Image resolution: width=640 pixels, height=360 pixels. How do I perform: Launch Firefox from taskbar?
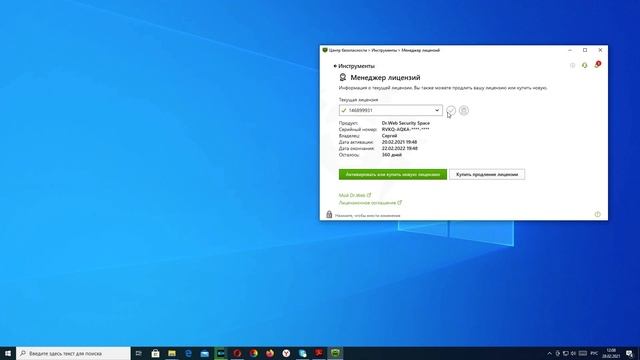click(x=270, y=353)
